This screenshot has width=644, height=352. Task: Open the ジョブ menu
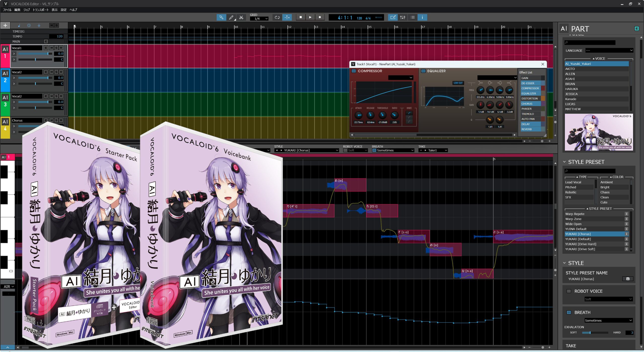coord(27,10)
